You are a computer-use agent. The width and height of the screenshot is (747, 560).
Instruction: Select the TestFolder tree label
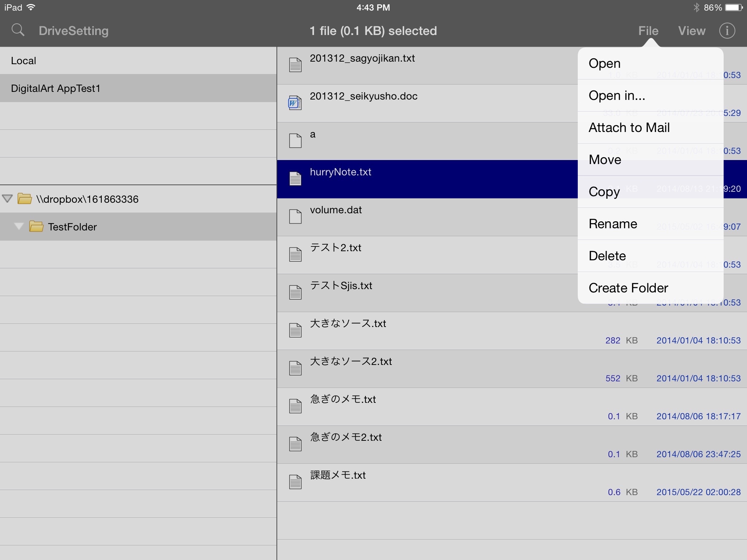click(72, 227)
